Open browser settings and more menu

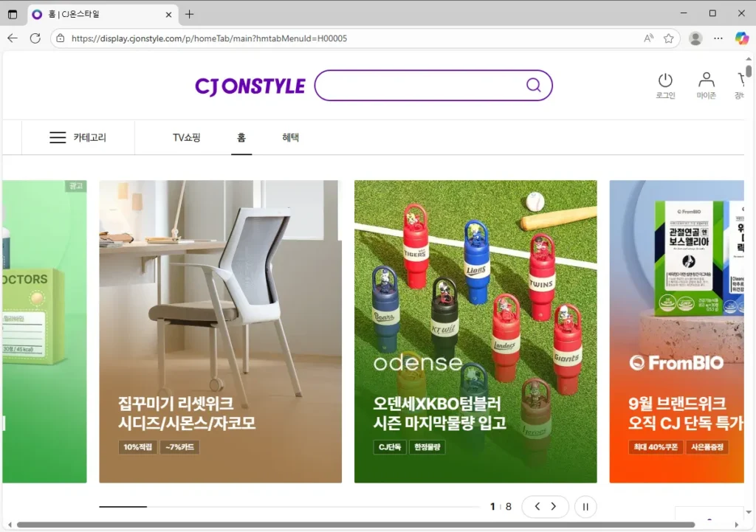pyautogui.click(x=718, y=38)
